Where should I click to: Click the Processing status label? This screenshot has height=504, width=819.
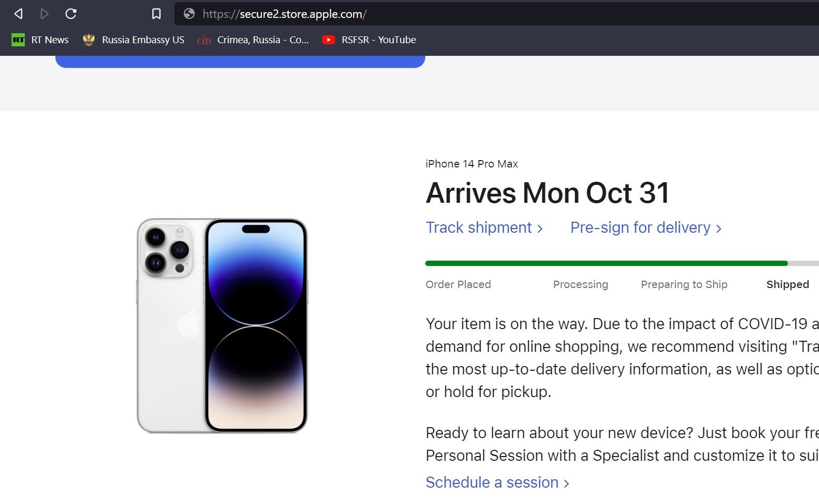click(580, 284)
